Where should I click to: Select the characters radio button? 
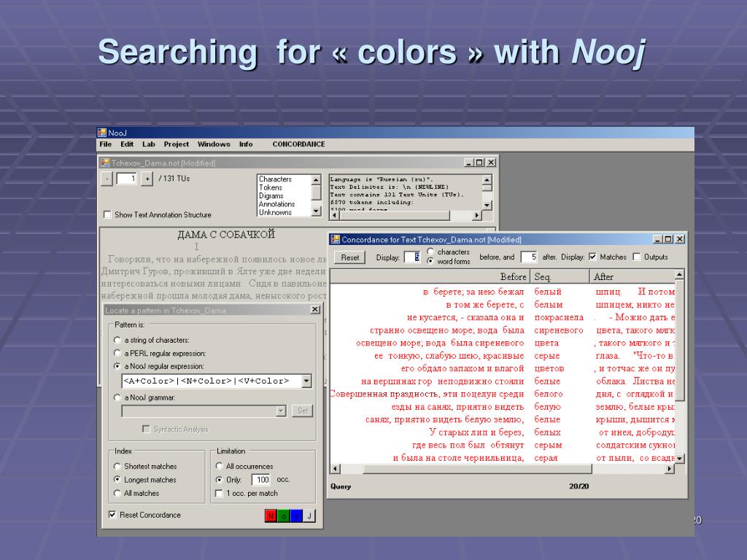430,252
